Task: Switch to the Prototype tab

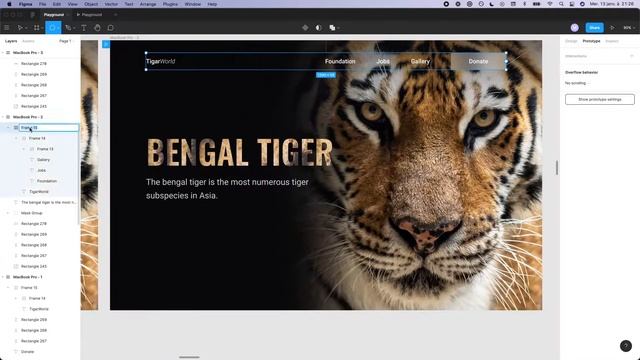Action: tap(591, 41)
